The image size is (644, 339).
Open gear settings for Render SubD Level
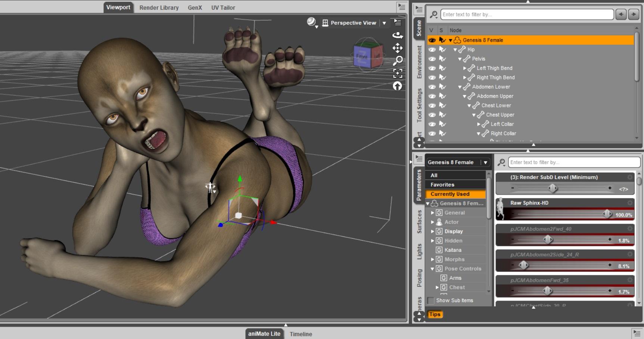point(630,177)
